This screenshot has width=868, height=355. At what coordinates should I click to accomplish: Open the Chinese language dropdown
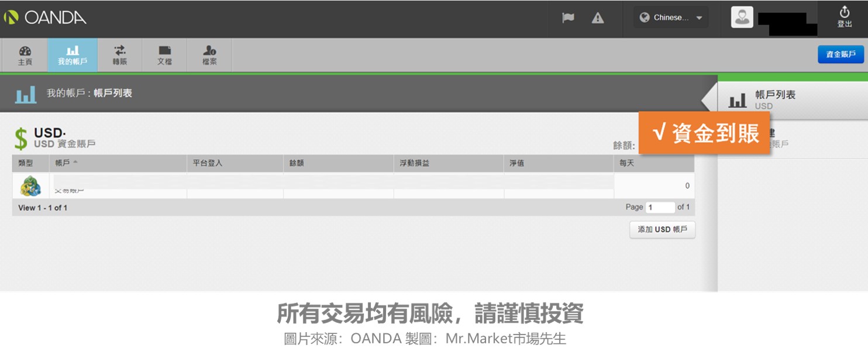[x=671, y=18]
